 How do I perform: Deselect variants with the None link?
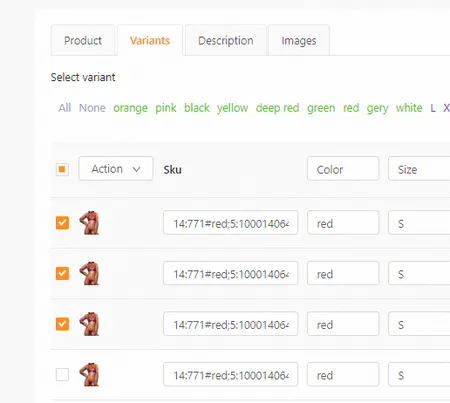tap(92, 108)
